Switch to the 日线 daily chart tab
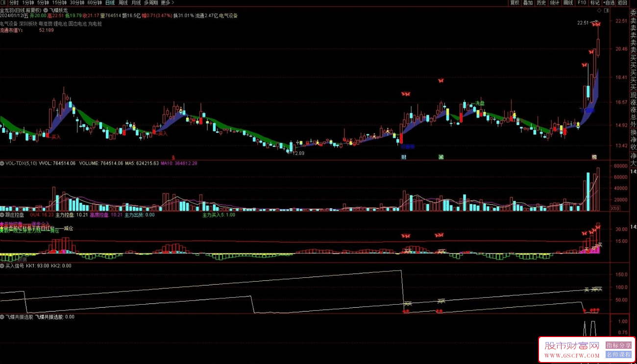This screenshot has width=637, height=364. tap(110, 2)
